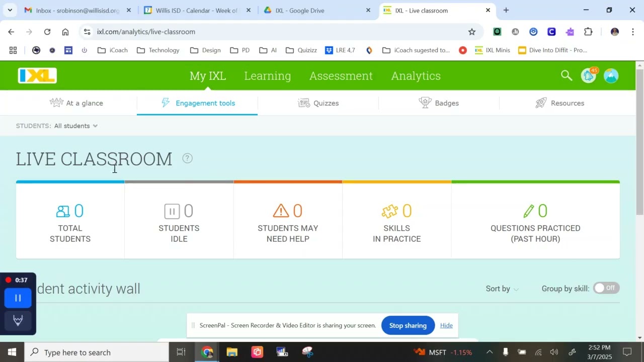Open the Chrome extensions puzzle icon
Screen dimensions: 644x362
588,32
